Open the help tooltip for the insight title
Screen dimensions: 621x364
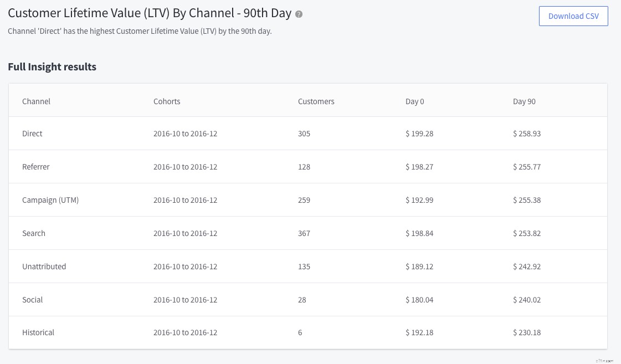(x=299, y=14)
